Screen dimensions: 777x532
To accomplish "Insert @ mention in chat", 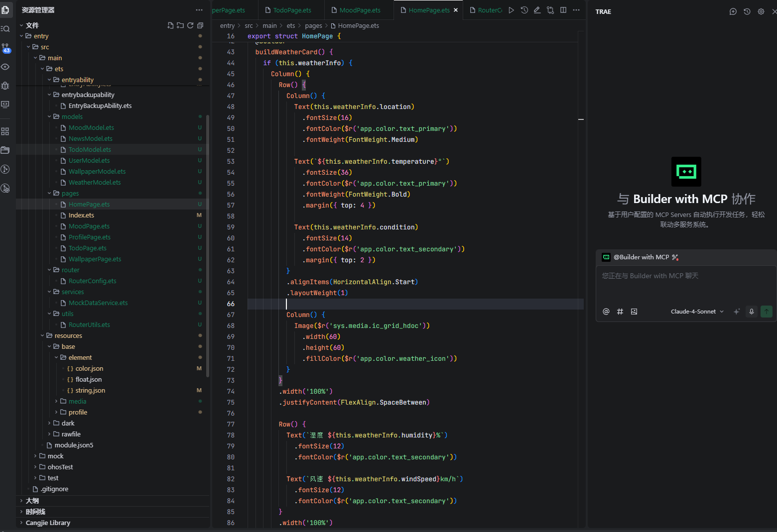I will pos(606,312).
